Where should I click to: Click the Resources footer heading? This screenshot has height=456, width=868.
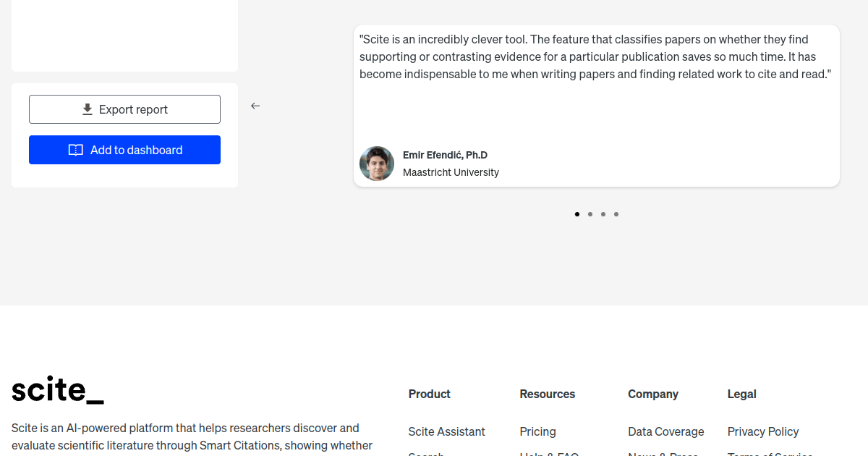(x=547, y=394)
